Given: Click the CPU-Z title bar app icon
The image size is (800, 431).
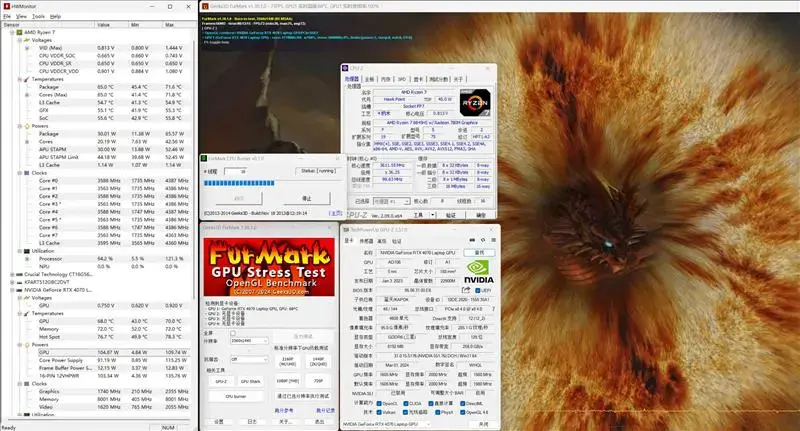Looking at the screenshot, I should tap(345, 68).
